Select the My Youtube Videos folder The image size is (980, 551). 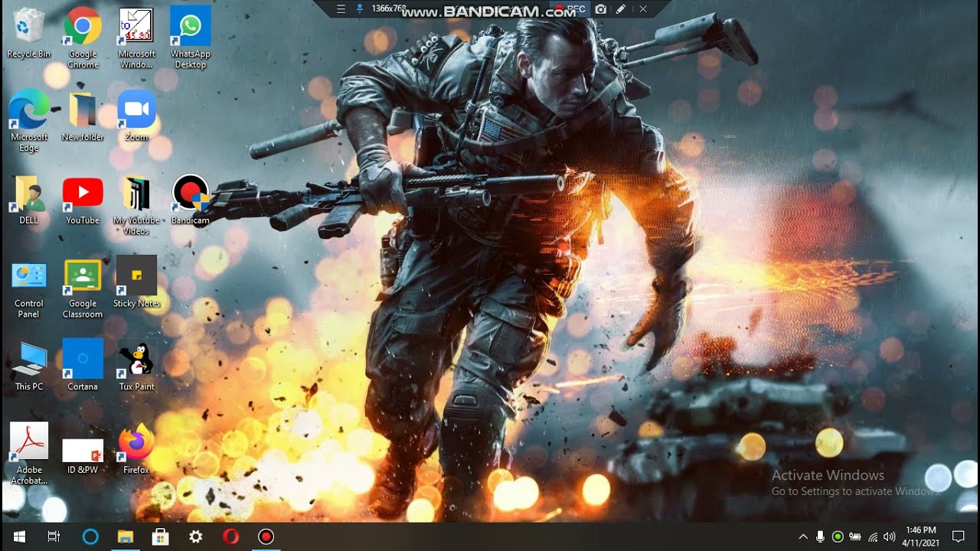(x=136, y=204)
